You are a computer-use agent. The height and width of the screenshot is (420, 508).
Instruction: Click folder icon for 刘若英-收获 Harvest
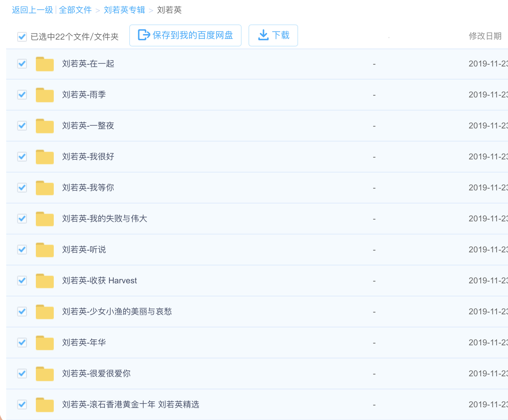pyautogui.click(x=45, y=281)
